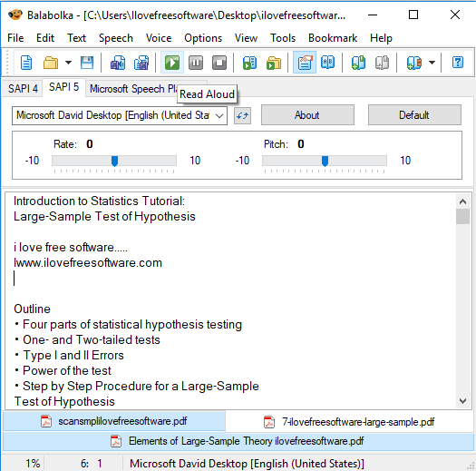This screenshot has height=471, width=476.
Task: Click the Save Audio File icon
Action: click(118, 63)
